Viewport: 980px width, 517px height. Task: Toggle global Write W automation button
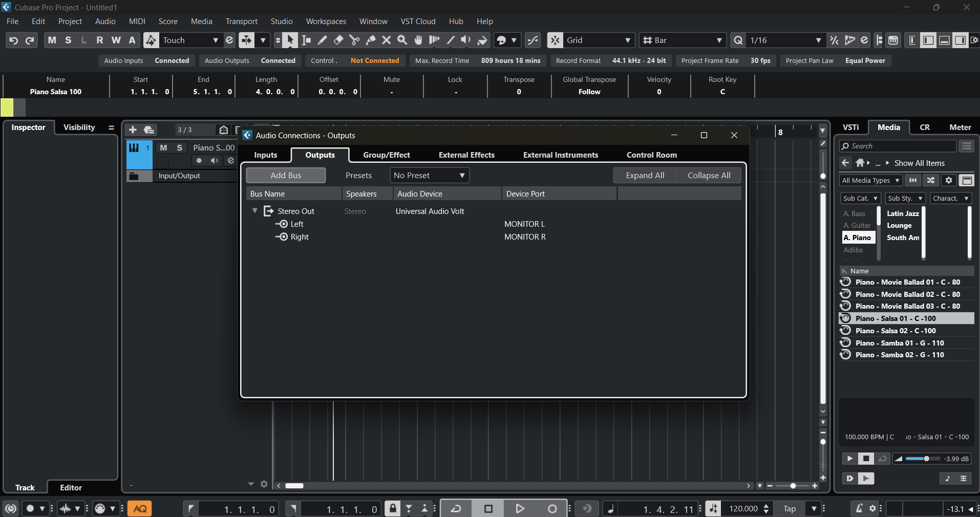coord(116,40)
